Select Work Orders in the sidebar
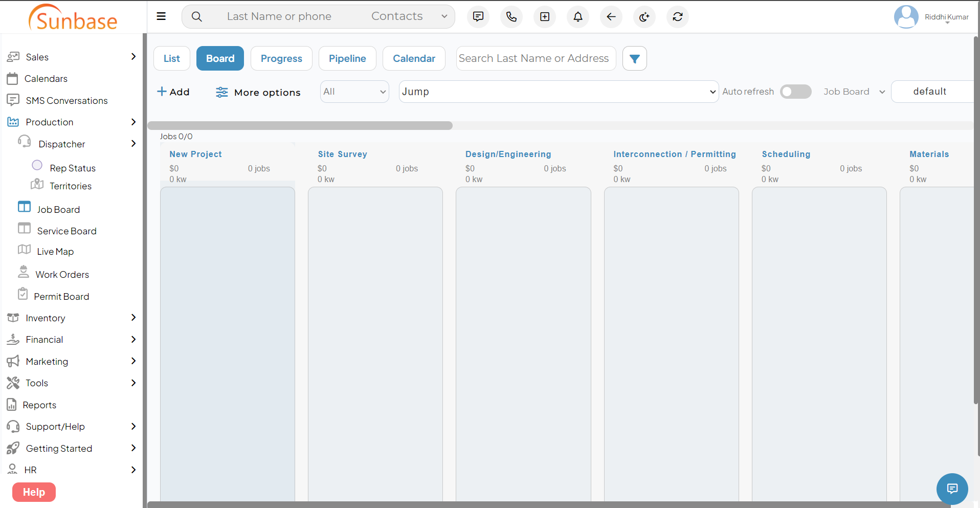980x508 pixels. click(62, 274)
